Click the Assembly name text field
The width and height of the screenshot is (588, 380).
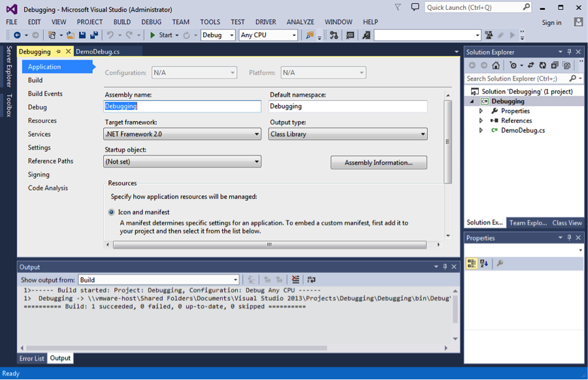coord(182,106)
